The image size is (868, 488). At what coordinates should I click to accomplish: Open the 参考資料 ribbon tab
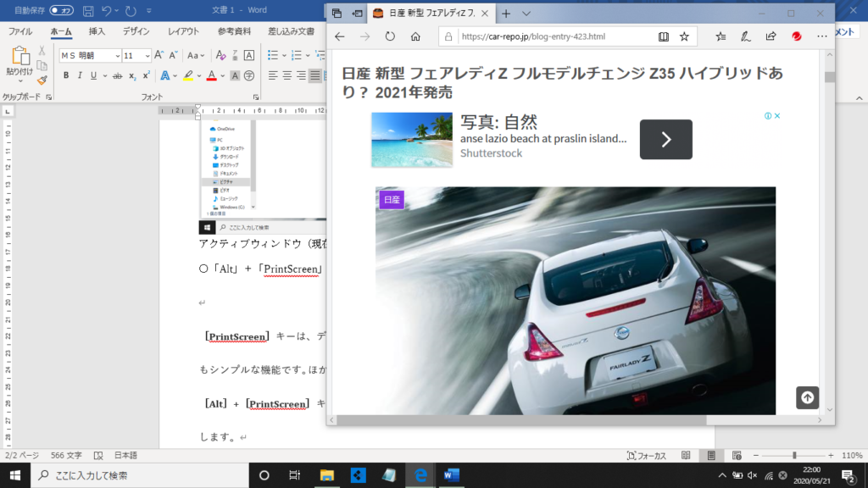pyautogui.click(x=234, y=31)
